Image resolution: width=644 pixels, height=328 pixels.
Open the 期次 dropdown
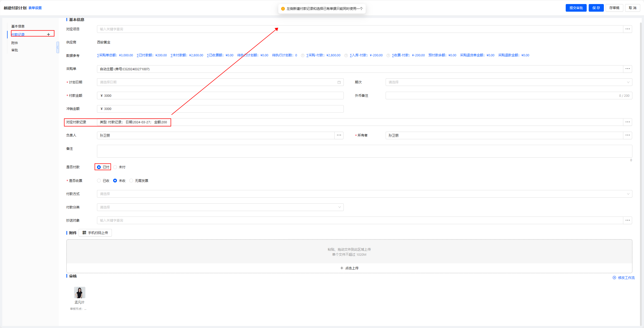click(x=509, y=82)
